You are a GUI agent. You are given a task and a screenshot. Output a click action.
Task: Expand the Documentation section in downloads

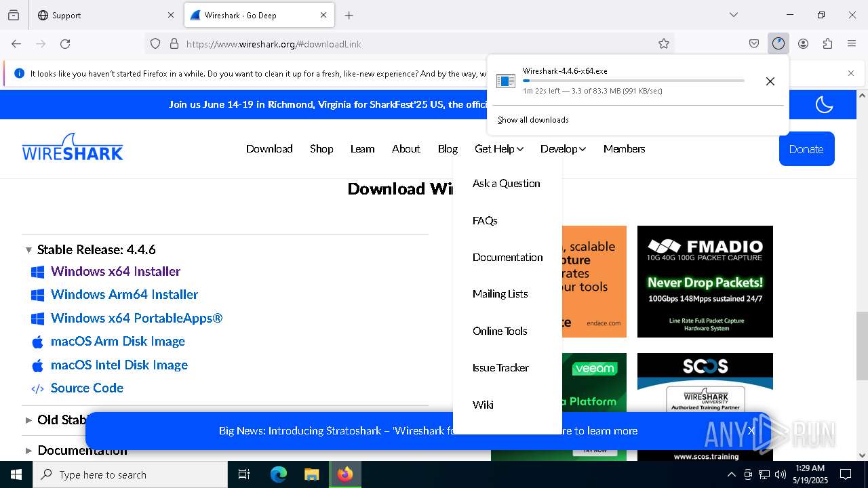click(76, 450)
